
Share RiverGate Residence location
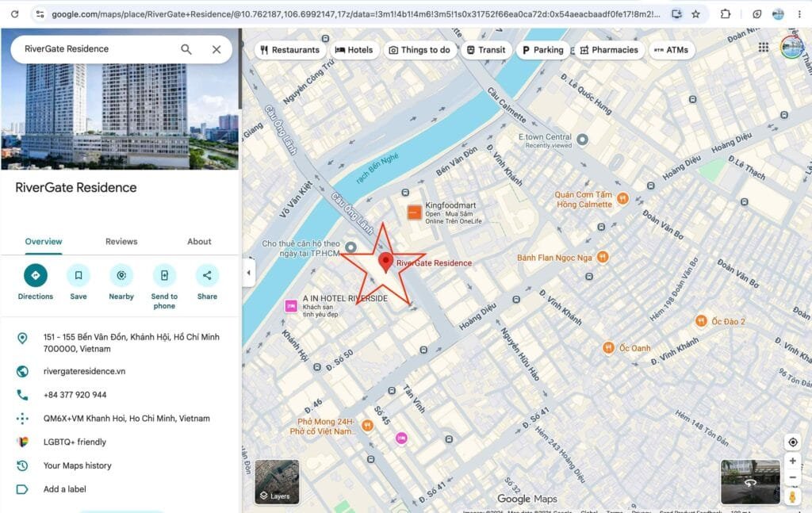click(207, 281)
